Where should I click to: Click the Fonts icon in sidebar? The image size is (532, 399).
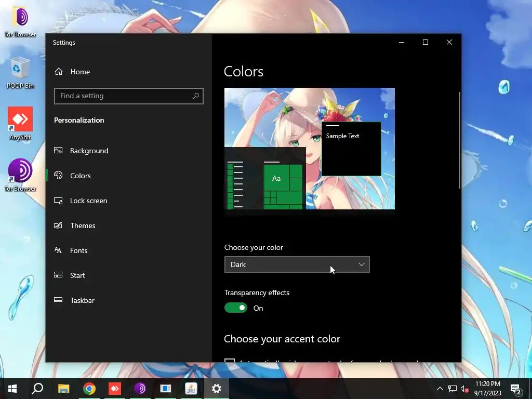[58, 250]
